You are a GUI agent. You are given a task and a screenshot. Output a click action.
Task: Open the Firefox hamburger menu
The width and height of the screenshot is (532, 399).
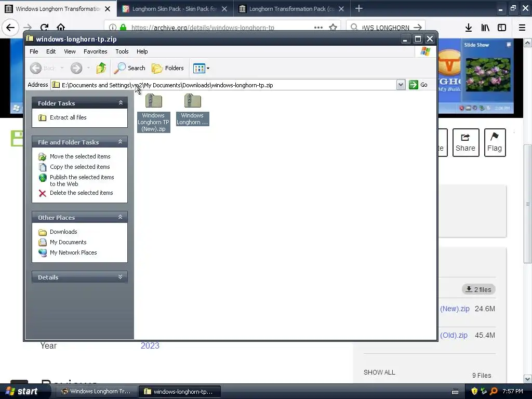point(522,28)
